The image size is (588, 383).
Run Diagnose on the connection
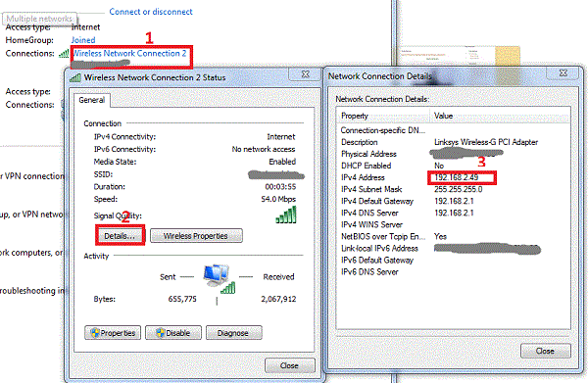coord(233,333)
